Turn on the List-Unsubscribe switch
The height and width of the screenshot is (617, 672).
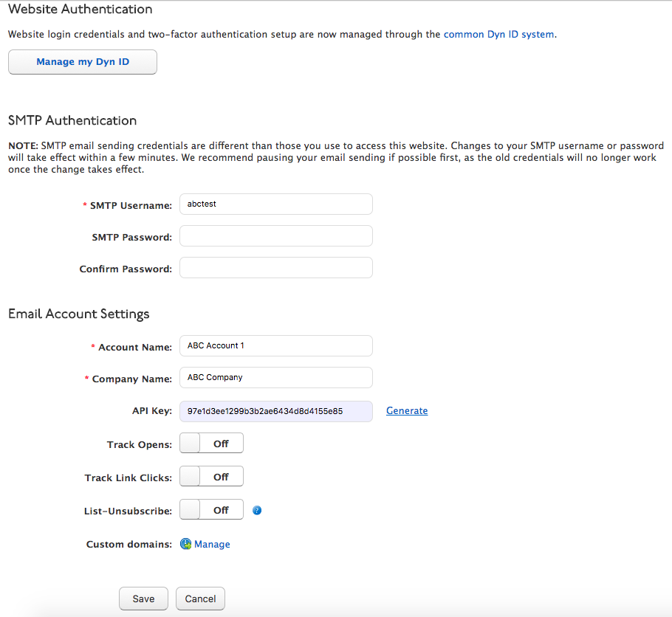[211, 510]
